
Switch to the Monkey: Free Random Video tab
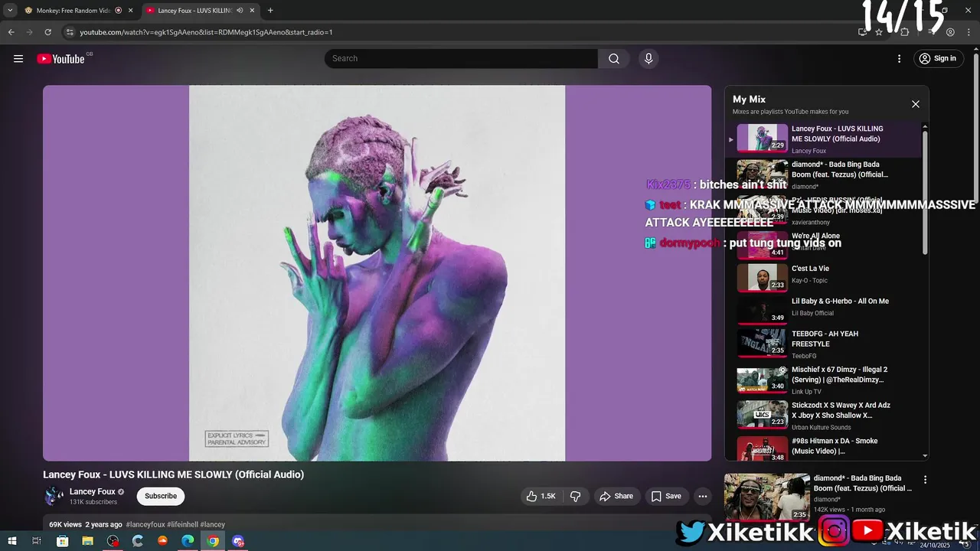(x=69, y=11)
